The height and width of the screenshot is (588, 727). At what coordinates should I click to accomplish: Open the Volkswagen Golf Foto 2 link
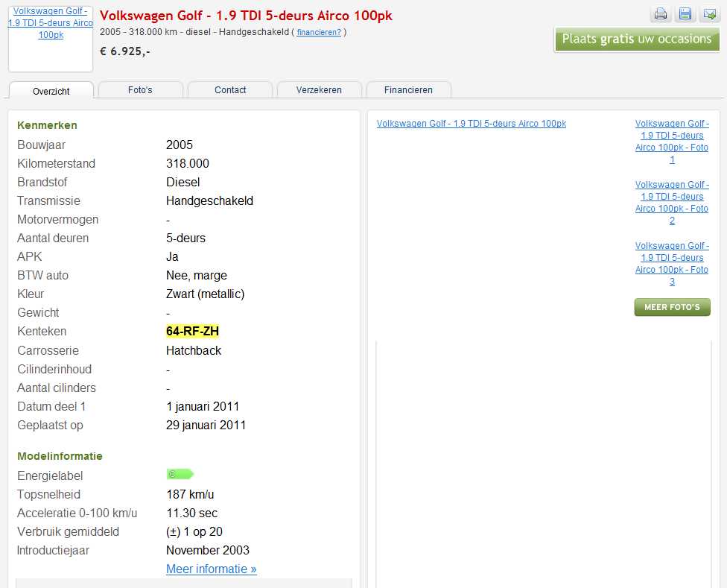coord(672,203)
